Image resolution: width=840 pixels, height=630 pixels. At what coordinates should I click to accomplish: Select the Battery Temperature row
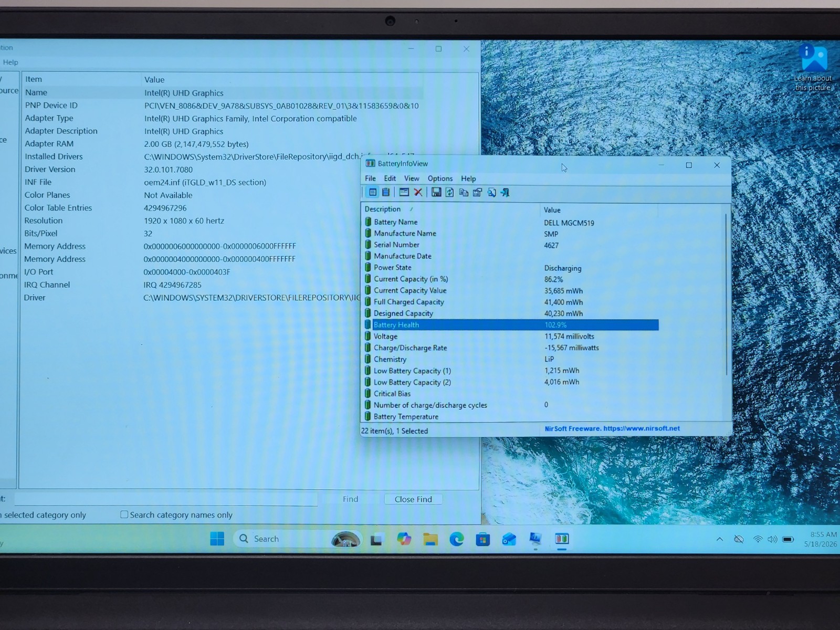511,416
